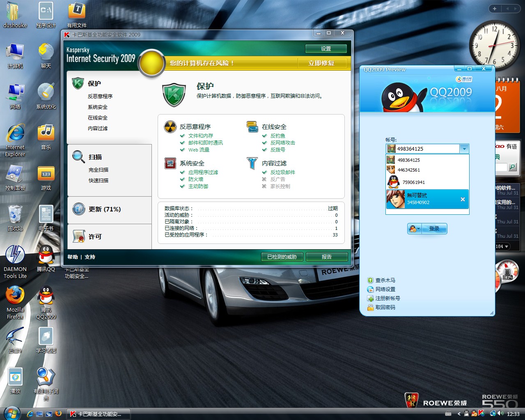Click the yellow status indicator orb
This screenshot has width=525, height=420.
[x=151, y=63]
